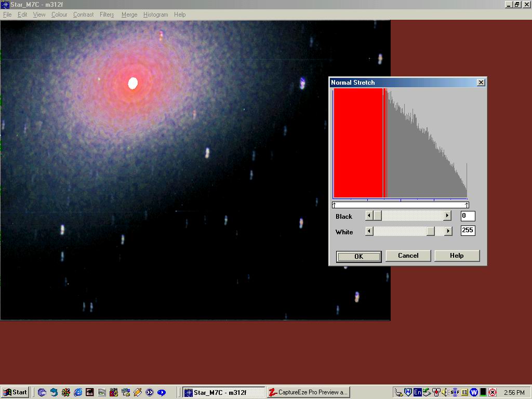This screenshot has width=532, height=399.
Task: Open the Help menu in menu bar
Action: (x=180, y=15)
